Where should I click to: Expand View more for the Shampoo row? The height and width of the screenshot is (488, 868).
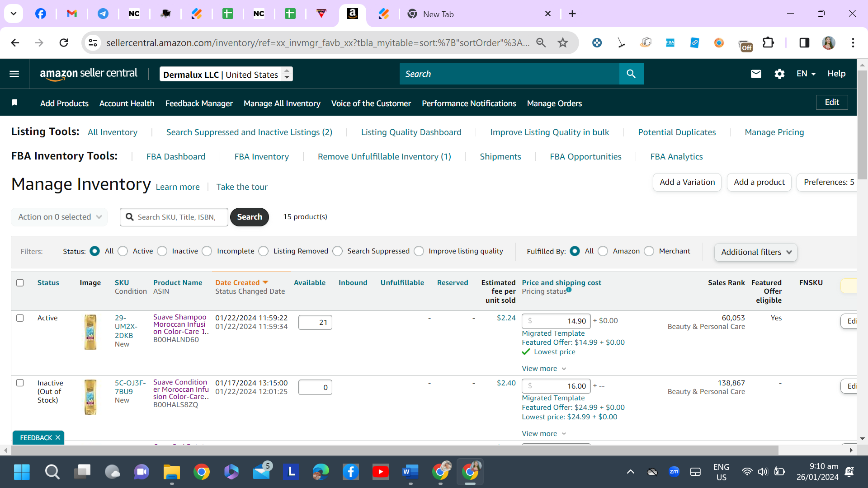[544, 368]
